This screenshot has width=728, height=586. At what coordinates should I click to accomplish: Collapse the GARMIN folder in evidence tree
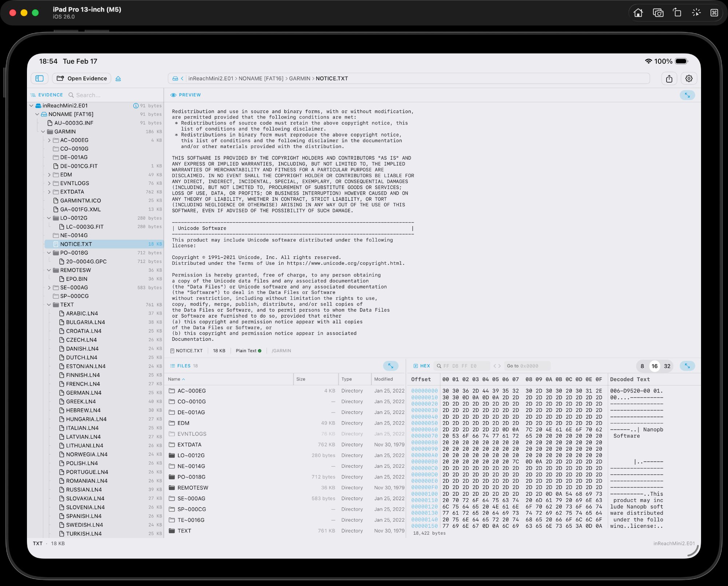click(43, 131)
